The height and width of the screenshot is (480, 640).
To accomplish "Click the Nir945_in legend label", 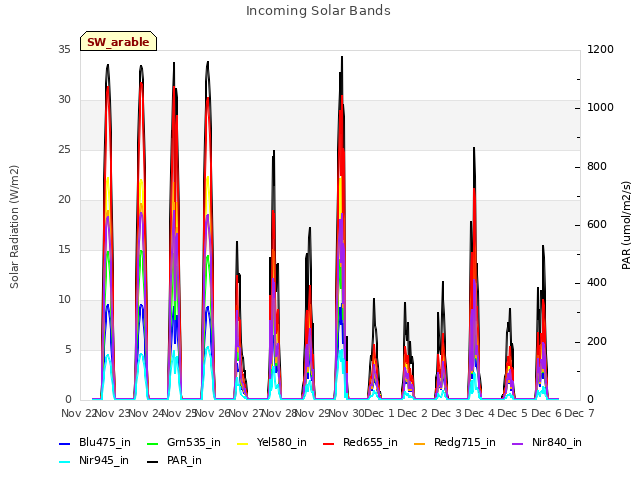I will tap(104, 460).
